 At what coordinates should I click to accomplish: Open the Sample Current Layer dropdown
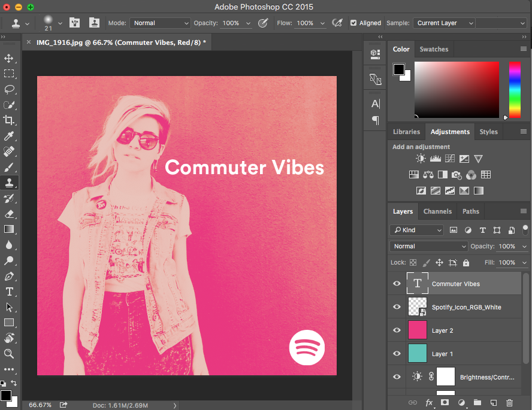coord(444,23)
